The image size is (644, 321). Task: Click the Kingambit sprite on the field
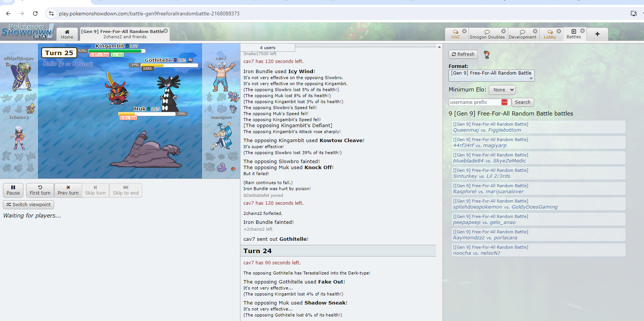pos(117,89)
